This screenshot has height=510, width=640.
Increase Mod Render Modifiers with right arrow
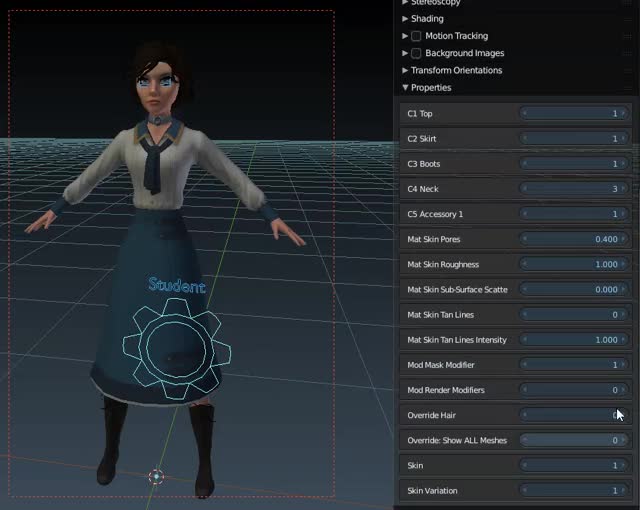(x=623, y=390)
